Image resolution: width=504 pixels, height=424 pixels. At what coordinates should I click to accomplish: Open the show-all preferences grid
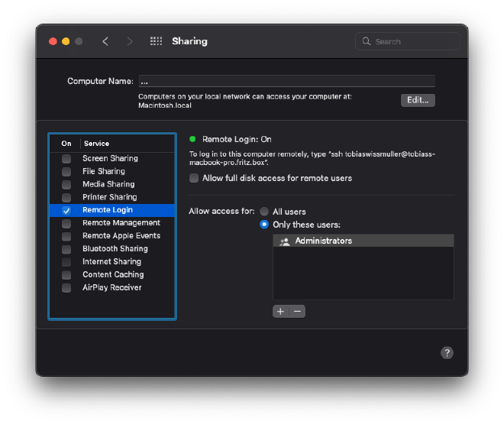pos(156,41)
